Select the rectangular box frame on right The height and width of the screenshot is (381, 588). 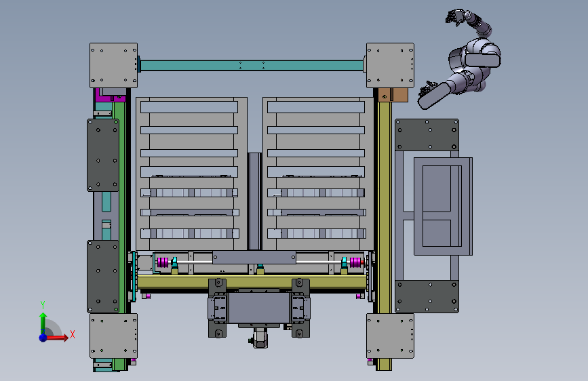[443, 206]
